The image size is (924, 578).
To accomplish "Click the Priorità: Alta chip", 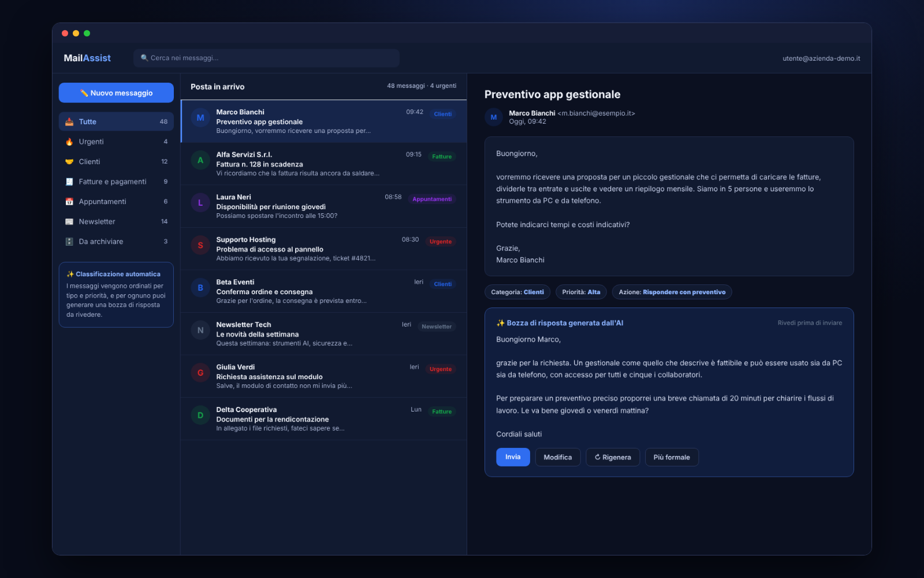I will (x=581, y=292).
